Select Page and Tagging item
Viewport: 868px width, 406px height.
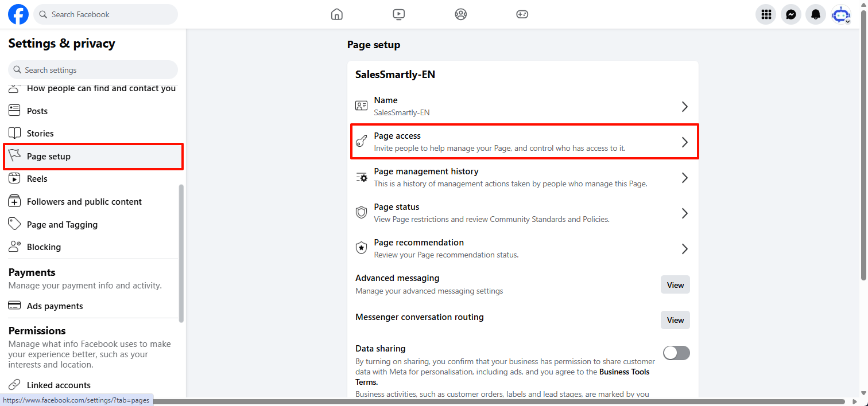click(x=93, y=224)
